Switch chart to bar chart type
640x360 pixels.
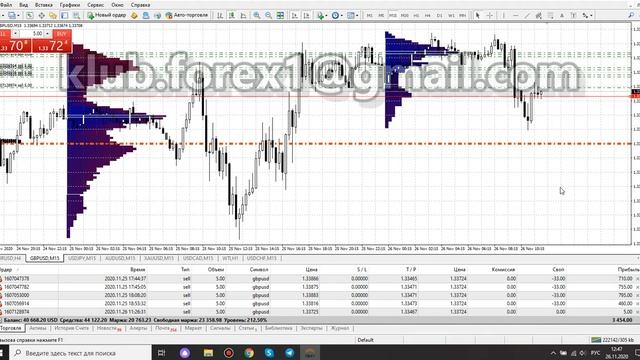[220, 15]
